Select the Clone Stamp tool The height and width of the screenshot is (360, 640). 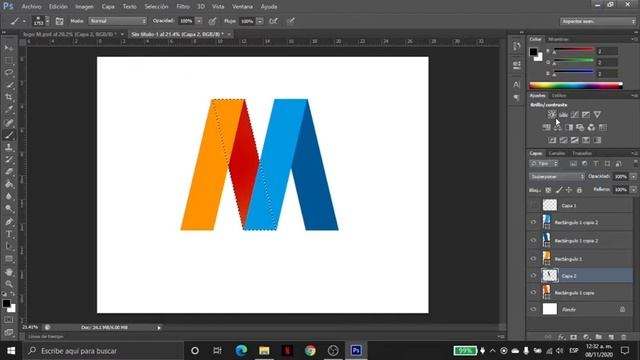pos(9,147)
